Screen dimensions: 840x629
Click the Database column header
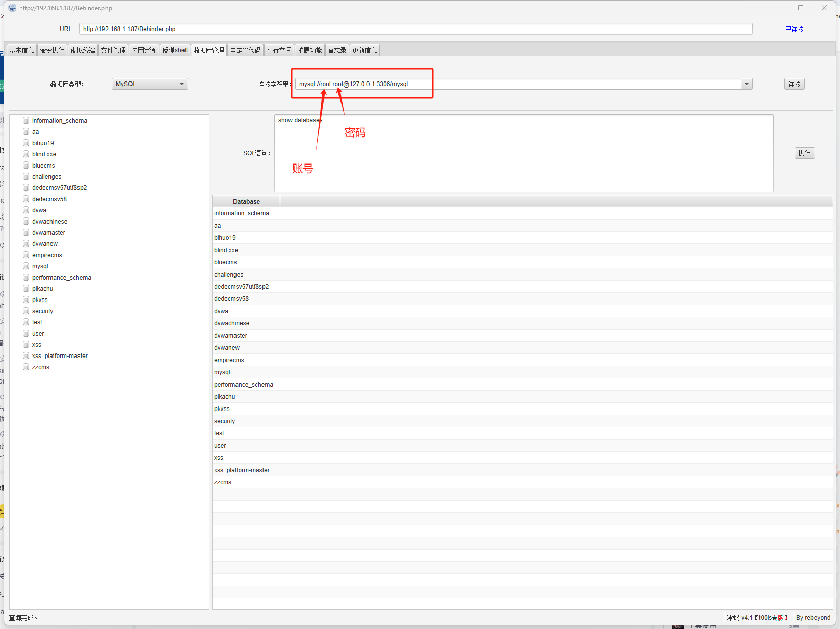pos(246,202)
